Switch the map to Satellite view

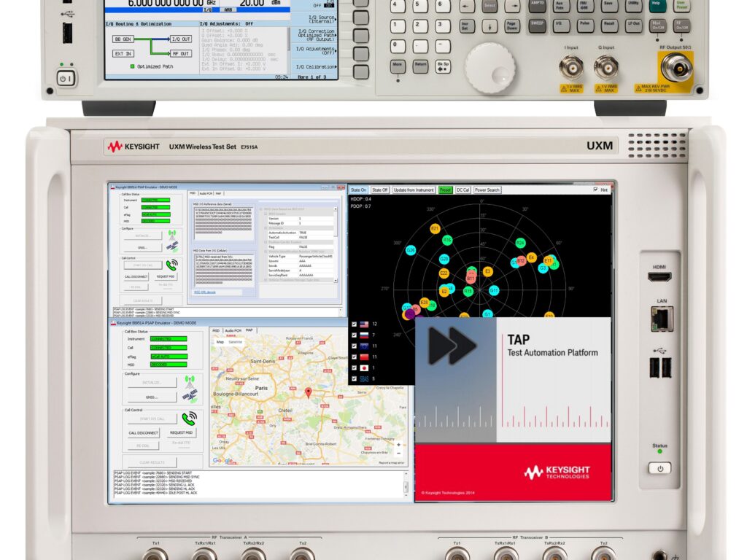234,342
